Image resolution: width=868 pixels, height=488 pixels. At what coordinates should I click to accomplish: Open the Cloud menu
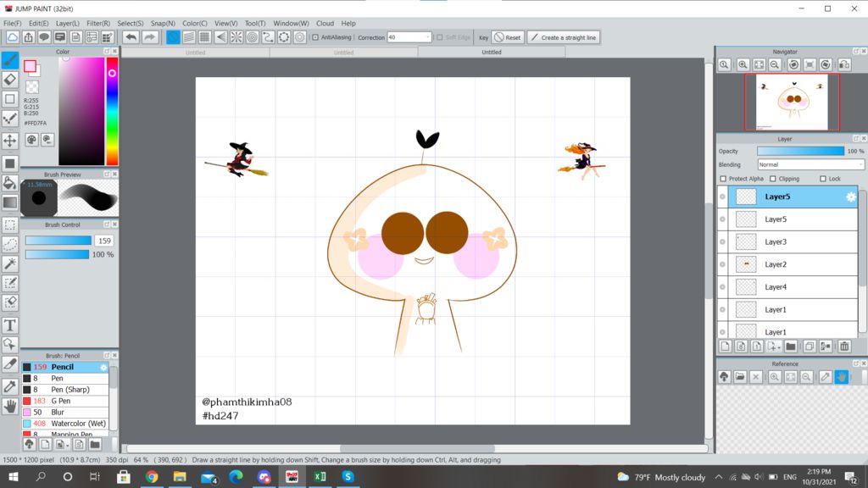[325, 23]
